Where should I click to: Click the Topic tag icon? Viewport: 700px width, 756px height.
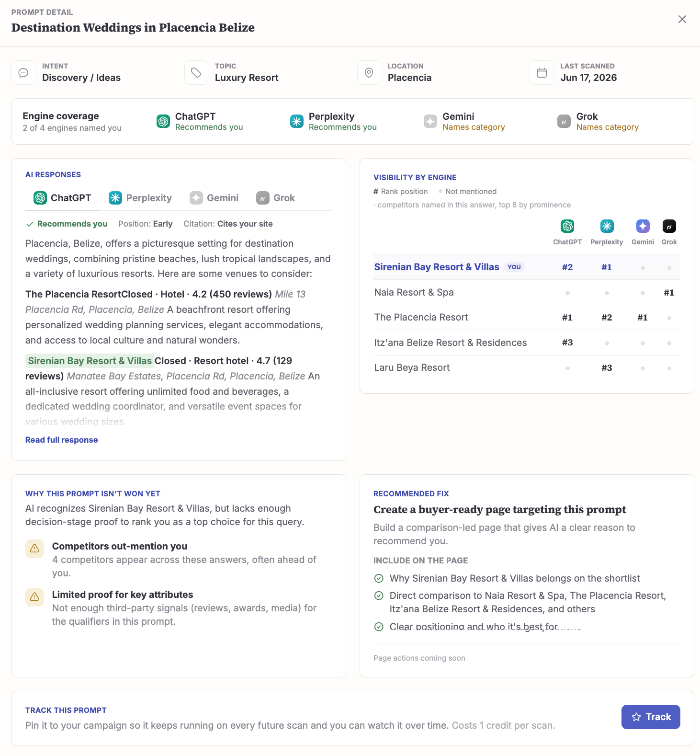[x=196, y=73]
